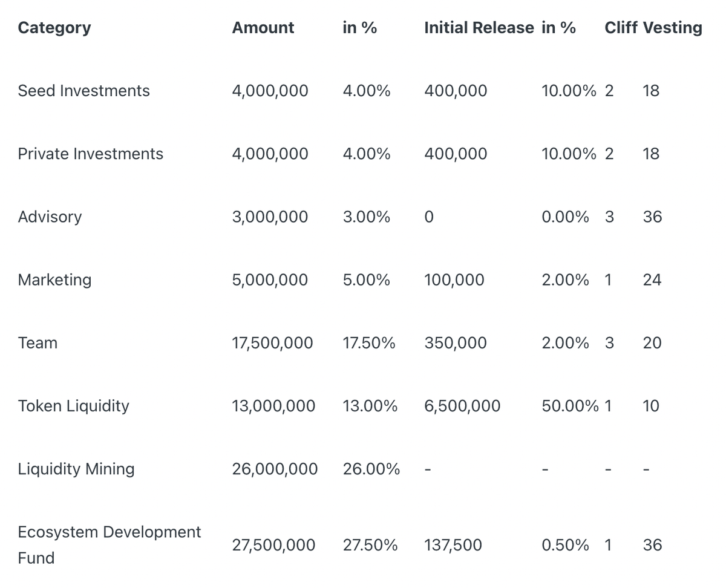This screenshot has width=726, height=588.
Task: Select the Initial Release column header
Action: pos(479,28)
